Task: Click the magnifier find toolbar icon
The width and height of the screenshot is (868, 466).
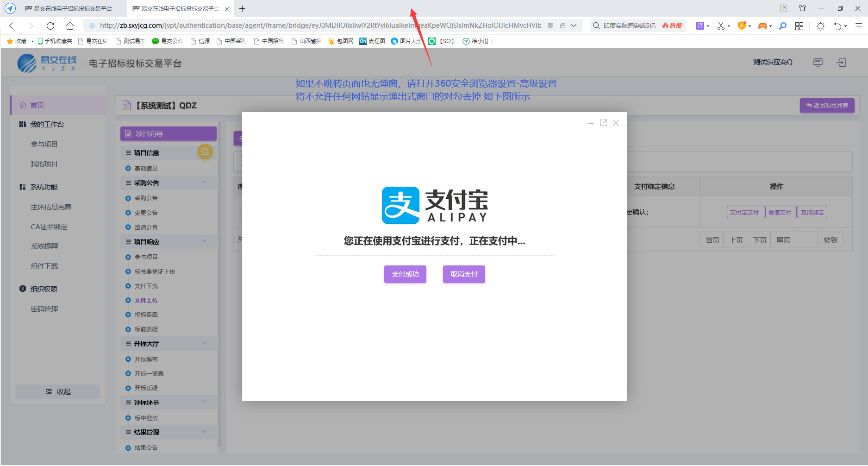Action: click(x=782, y=26)
